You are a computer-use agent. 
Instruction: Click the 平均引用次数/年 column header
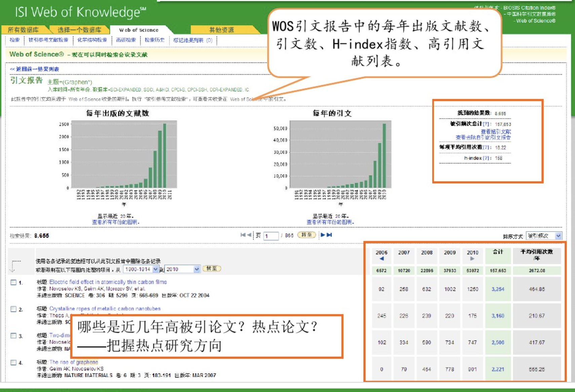(x=537, y=256)
